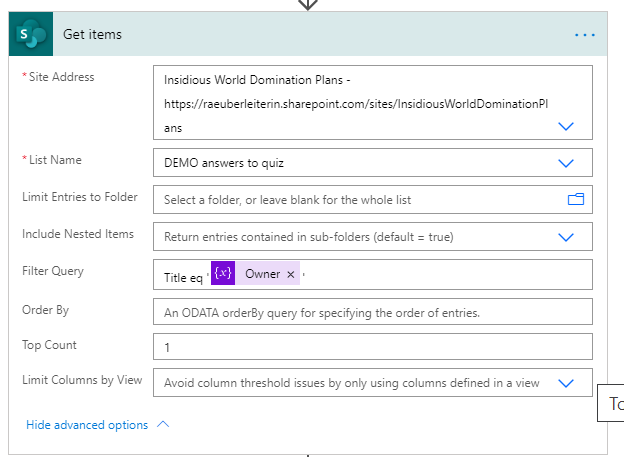Click into the Top Count field
The height and width of the screenshot is (457, 624).
(372, 346)
